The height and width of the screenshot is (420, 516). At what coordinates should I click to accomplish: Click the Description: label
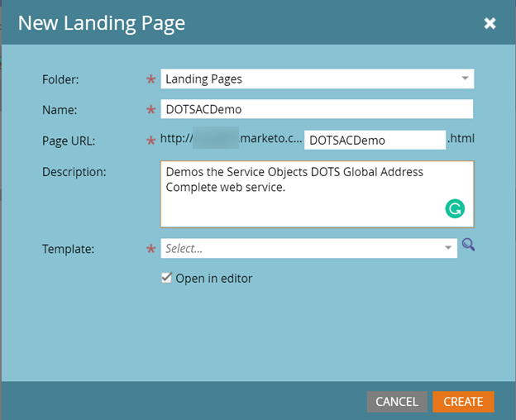tap(74, 172)
